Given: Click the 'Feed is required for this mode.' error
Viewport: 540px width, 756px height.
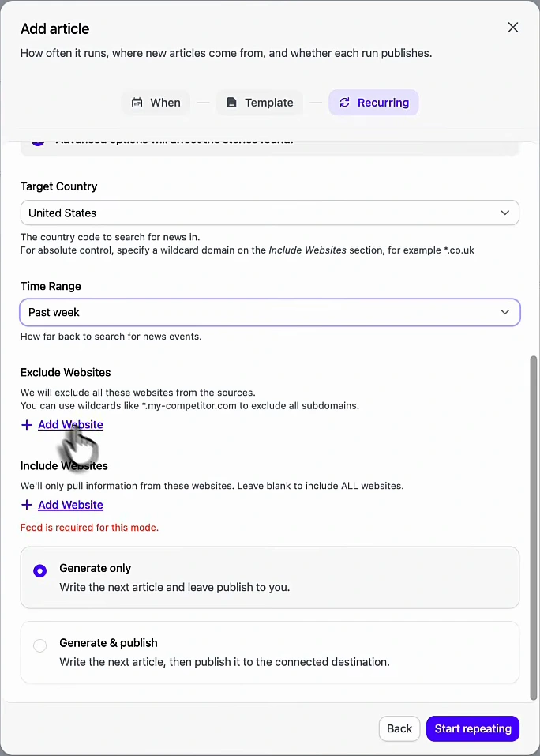Looking at the screenshot, I should pos(89,528).
